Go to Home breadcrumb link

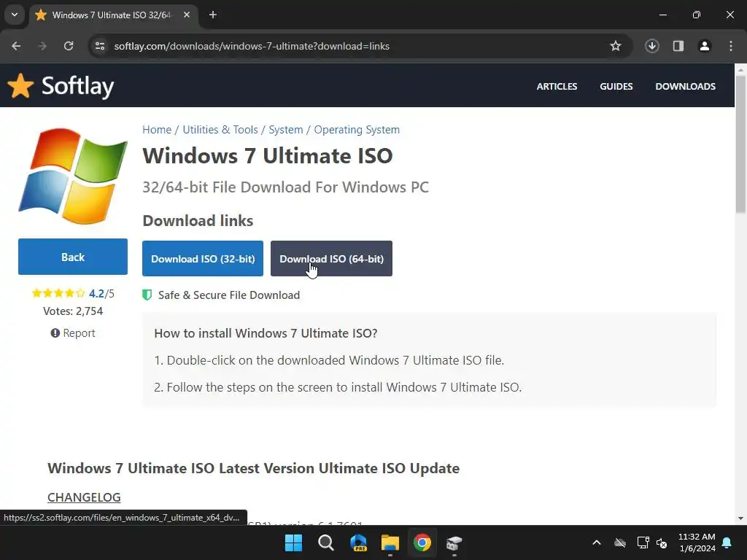click(157, 130)
